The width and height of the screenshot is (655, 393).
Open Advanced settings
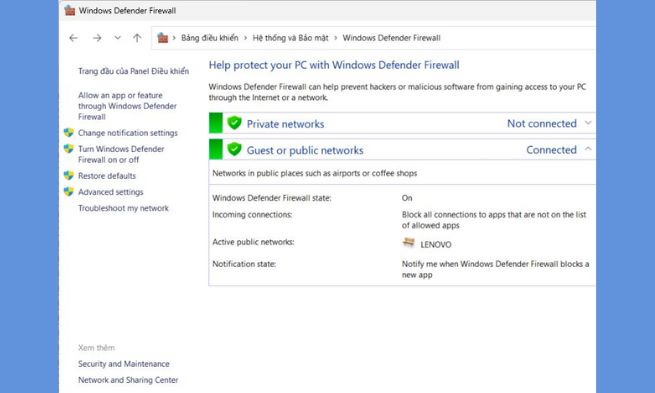click(x=111, y=192)
